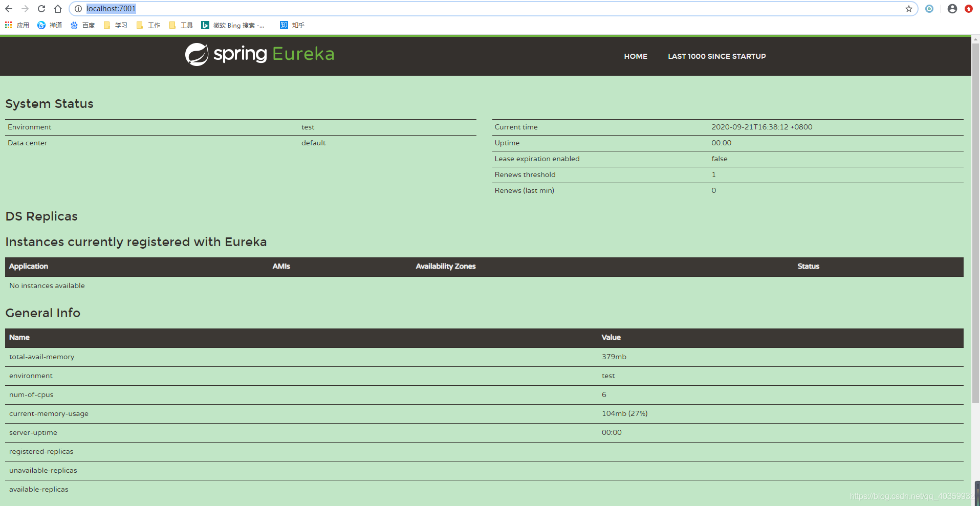The width and height of the screenshot is (980, 506).
Task: Click the spring Eureka title text
Action: (x=274, y=54)
